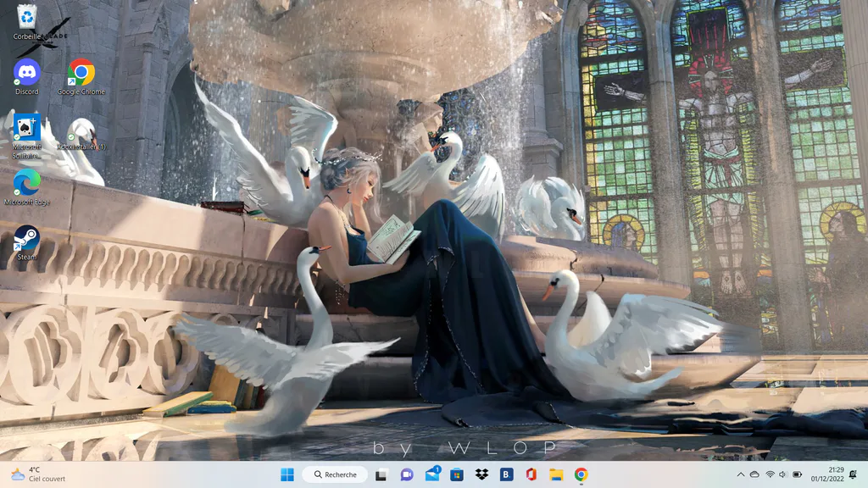The height and width of the screenshot is (488, 868).
Task: Click the battery status tray icon
Action: click(797, 474)
